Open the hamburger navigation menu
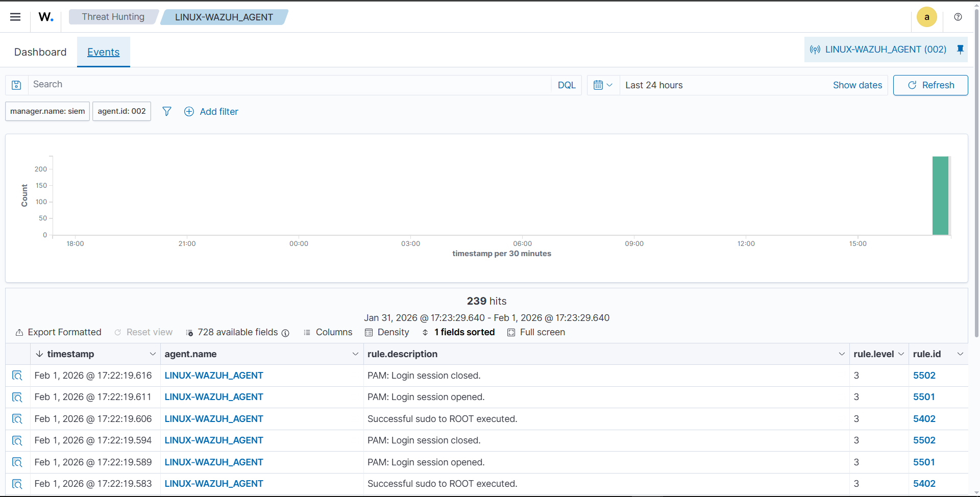Viewport: 980px width, 497px height. [x=15, y=17]
